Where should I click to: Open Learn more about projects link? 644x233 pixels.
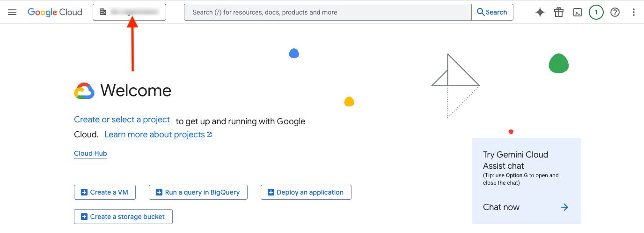click(x=154, y=135)
